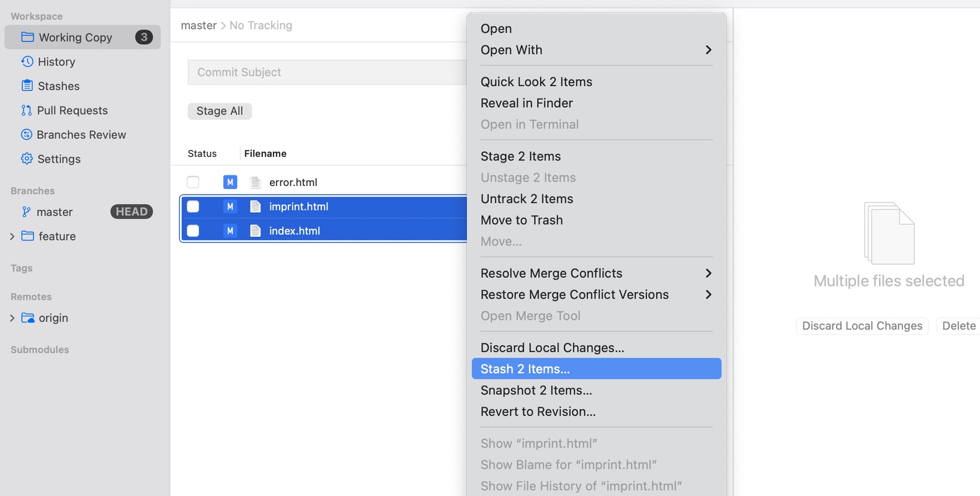Image resolution: width=980 pixels, height=496 pixels.
Task: Uncheck the imprint.html checkbox
Action: click(x=193, y=206)
